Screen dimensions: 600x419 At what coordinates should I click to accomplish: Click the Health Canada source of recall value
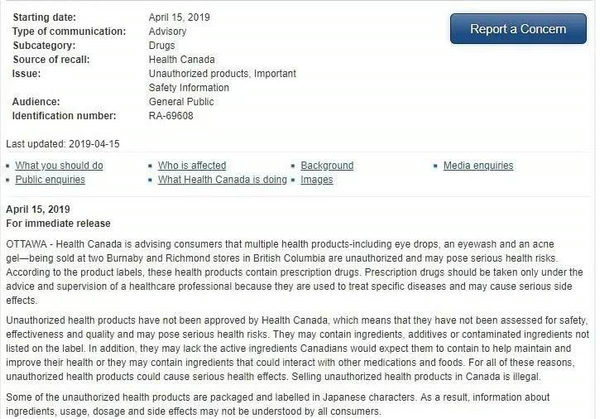182,60
